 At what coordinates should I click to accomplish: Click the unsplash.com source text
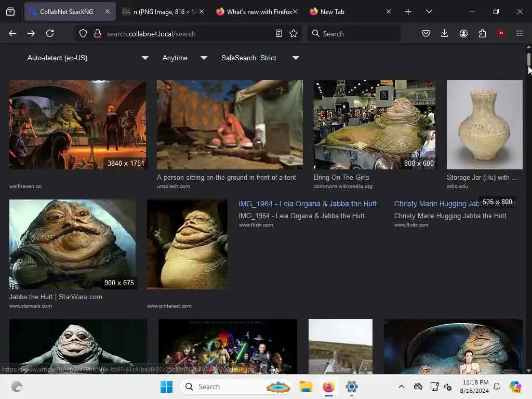pyautogui.click(x=174, y=187)
